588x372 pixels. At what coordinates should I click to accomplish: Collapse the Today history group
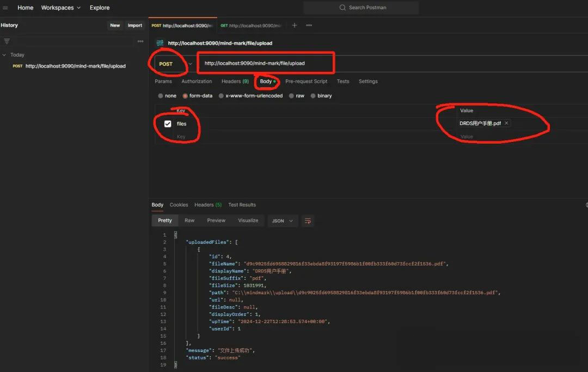[x=4, y=55]
